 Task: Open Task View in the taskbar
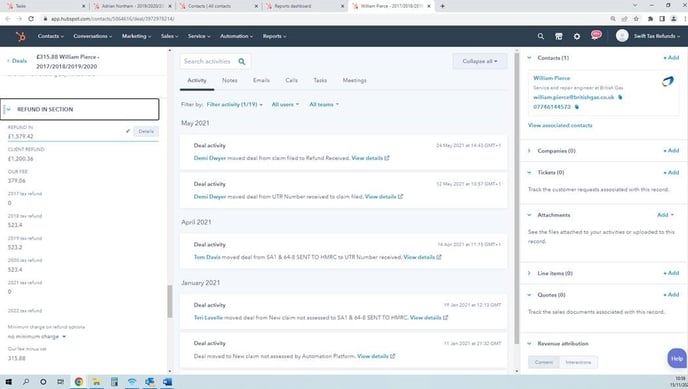point(60,382)
